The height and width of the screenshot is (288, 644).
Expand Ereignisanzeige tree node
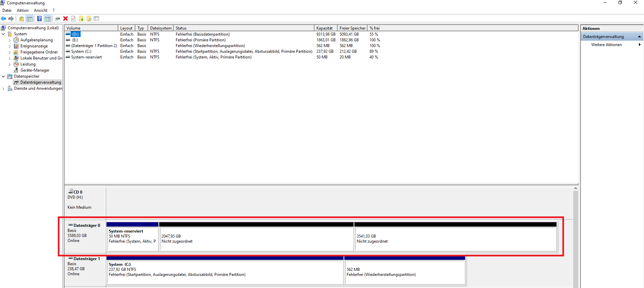tap(9, 46)
